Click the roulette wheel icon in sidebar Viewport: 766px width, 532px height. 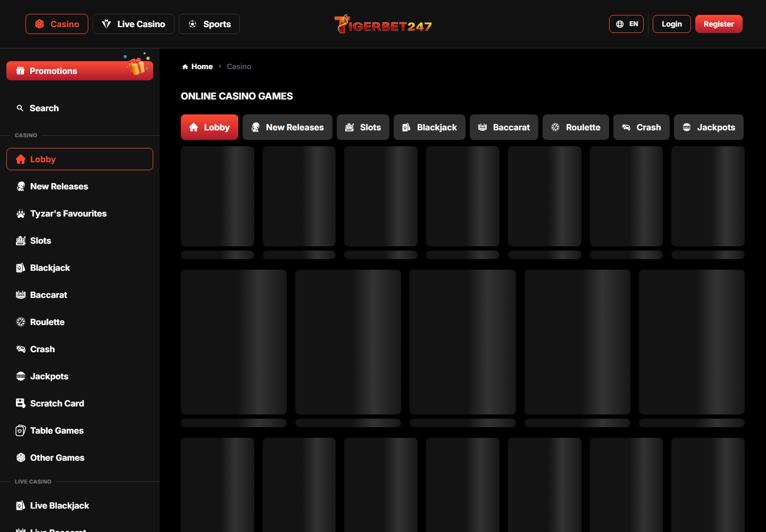click(21, 322)
